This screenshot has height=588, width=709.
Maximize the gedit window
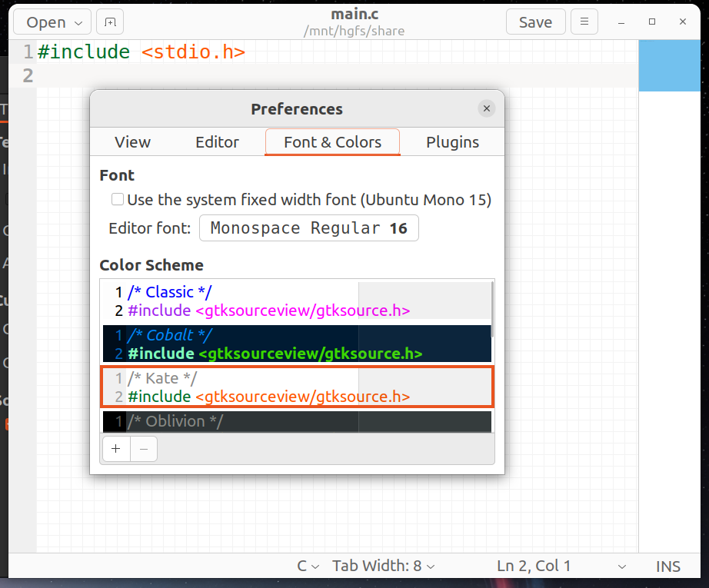pos(652,22)
